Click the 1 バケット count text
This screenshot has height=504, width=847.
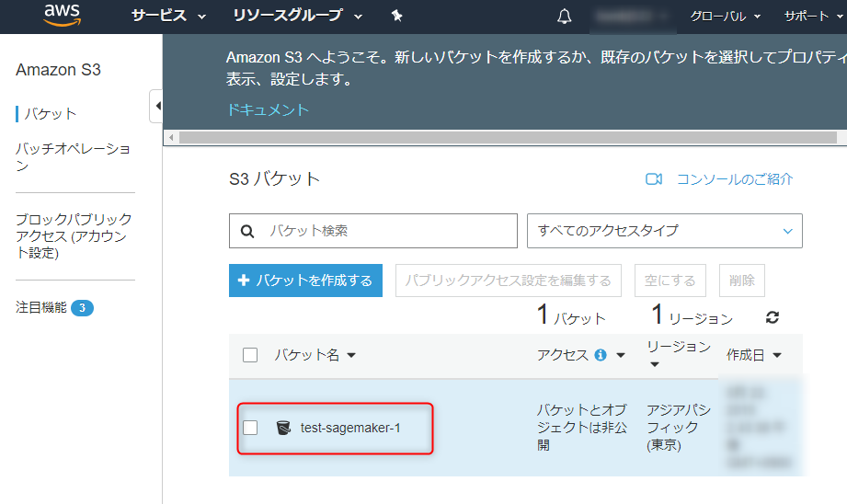[x=571, y=315]
